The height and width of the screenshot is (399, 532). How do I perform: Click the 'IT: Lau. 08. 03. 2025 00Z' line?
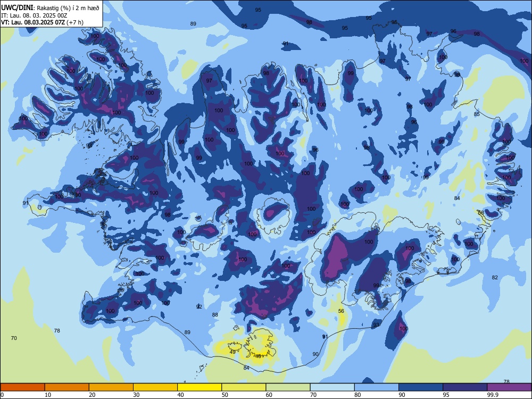[x=34, y=15]
